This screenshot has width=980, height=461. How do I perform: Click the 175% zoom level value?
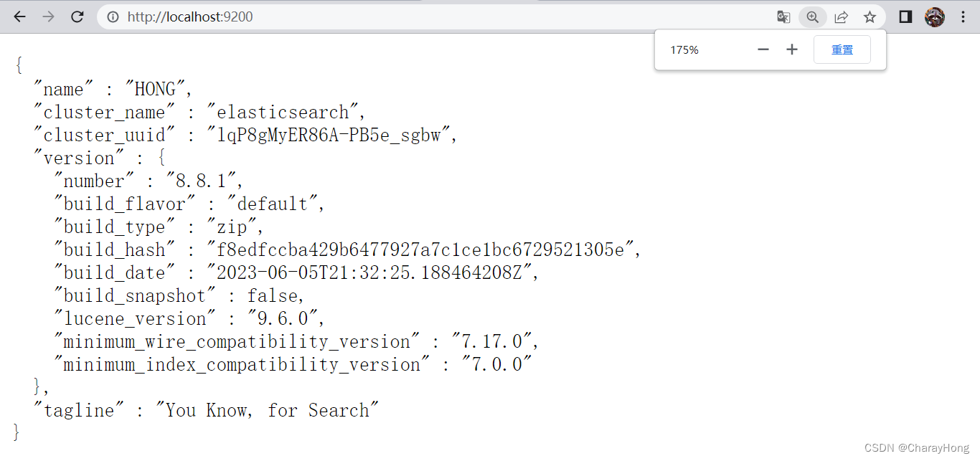684,49
